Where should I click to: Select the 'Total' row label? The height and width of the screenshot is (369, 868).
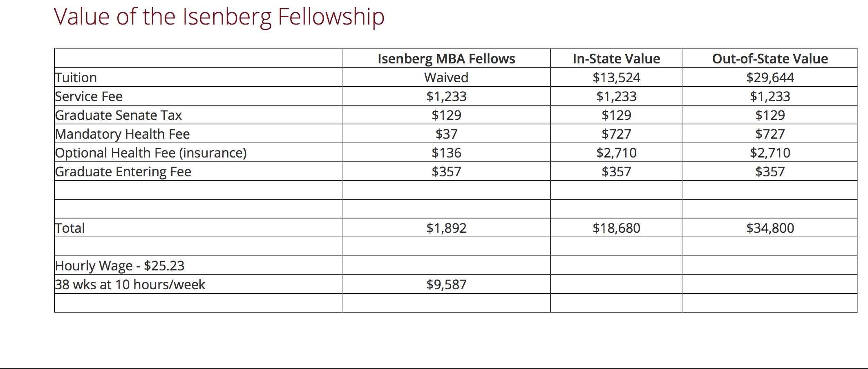(x=70, y=228)
